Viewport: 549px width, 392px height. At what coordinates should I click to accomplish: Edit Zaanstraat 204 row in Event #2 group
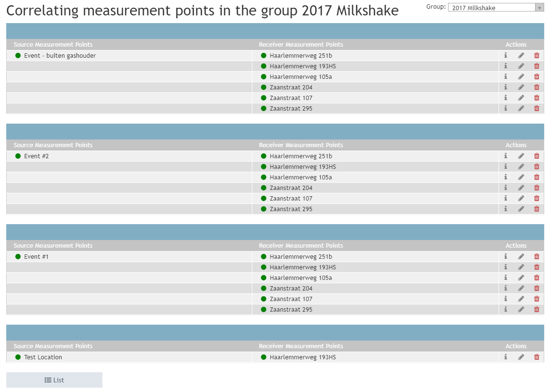[521, 188]
